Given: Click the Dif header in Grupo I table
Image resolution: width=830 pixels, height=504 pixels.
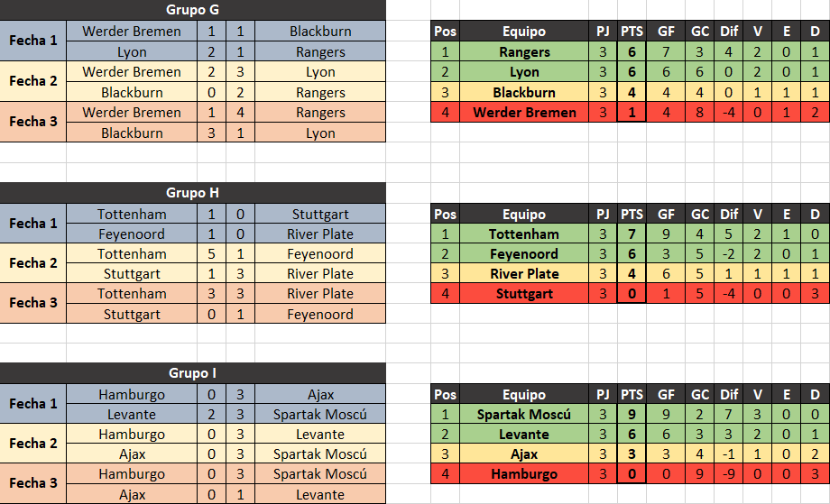Looking at the screenshot, I should click(x=728, y=395).
